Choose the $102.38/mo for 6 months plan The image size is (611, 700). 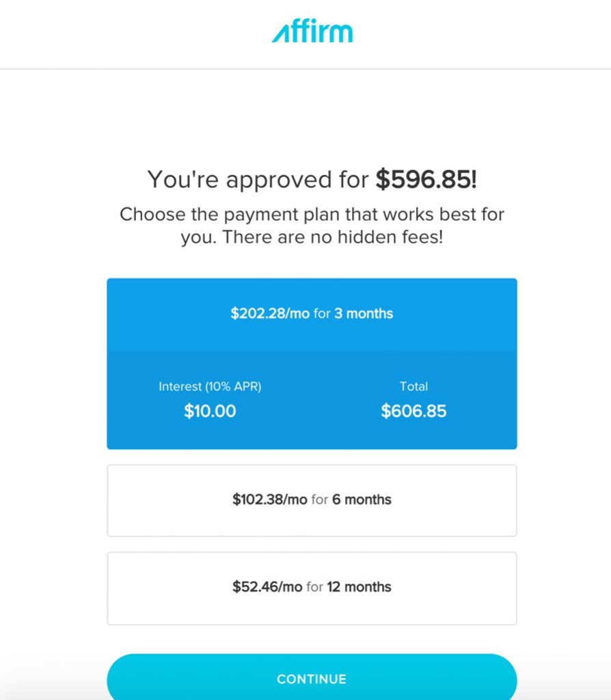click(312, 500)
